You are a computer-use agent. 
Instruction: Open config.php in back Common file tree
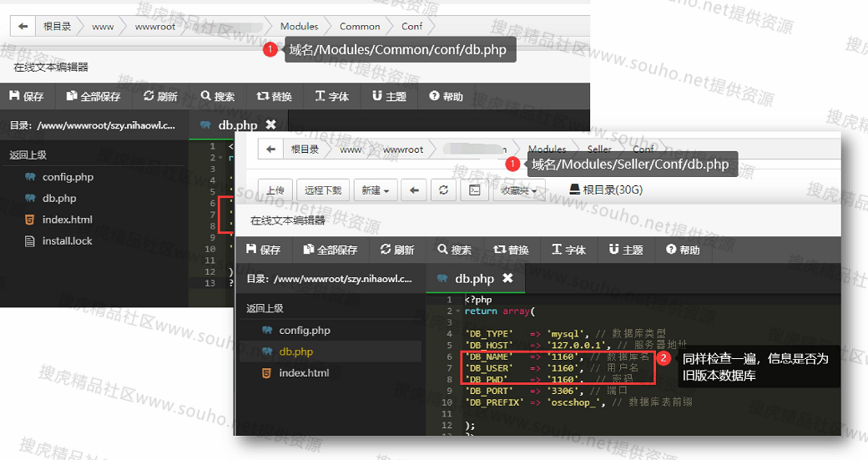68,177
